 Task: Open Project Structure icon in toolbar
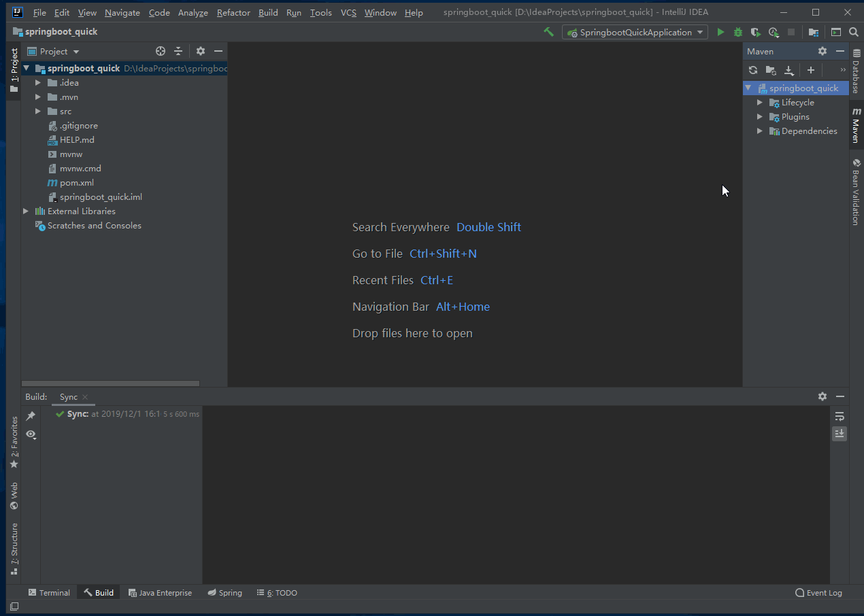(x=814, y=32)
